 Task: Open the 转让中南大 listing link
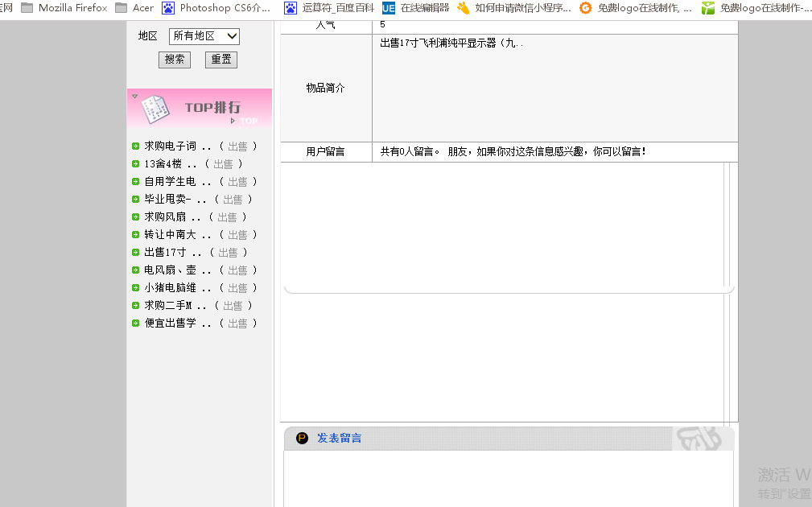coord(171,235)
